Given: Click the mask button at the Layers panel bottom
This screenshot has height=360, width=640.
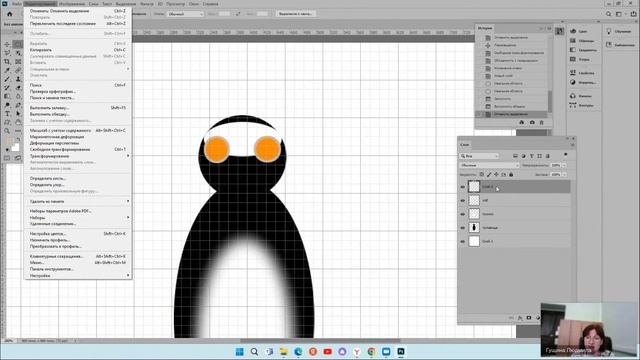Looking at the screenshot, I should (x=529, y=318).
